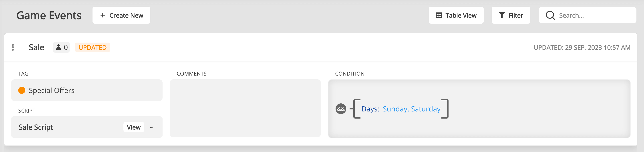The image size is (644, 152).
Task: Click the user count person icon
Action: point(58,47)
